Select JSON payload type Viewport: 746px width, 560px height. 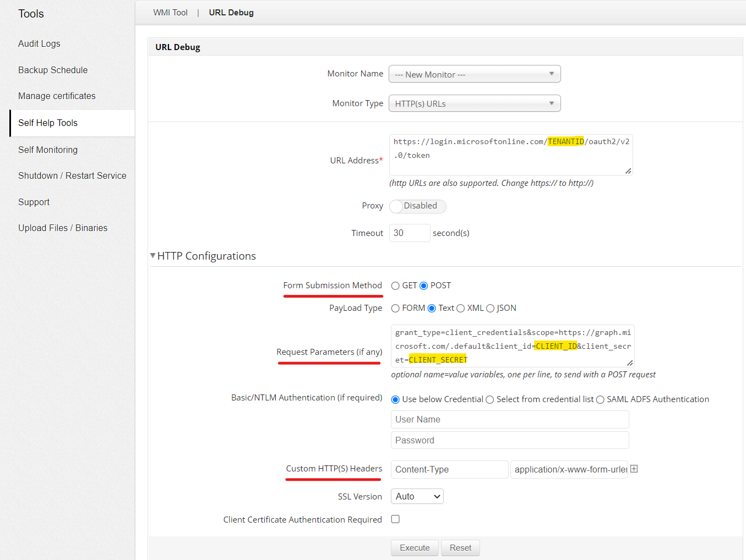pyautogui.click(x=490, y=309)
